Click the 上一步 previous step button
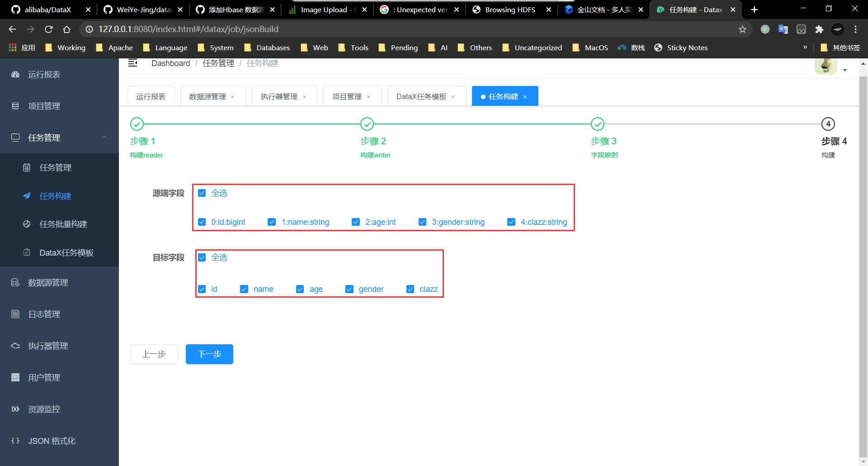The image size is (868, 466). point(154,354)
